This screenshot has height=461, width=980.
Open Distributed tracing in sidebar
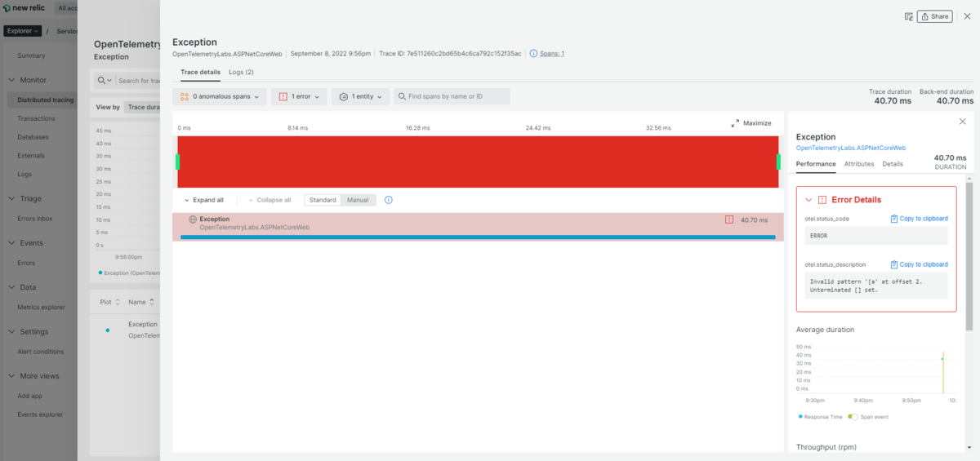(45, 100)
